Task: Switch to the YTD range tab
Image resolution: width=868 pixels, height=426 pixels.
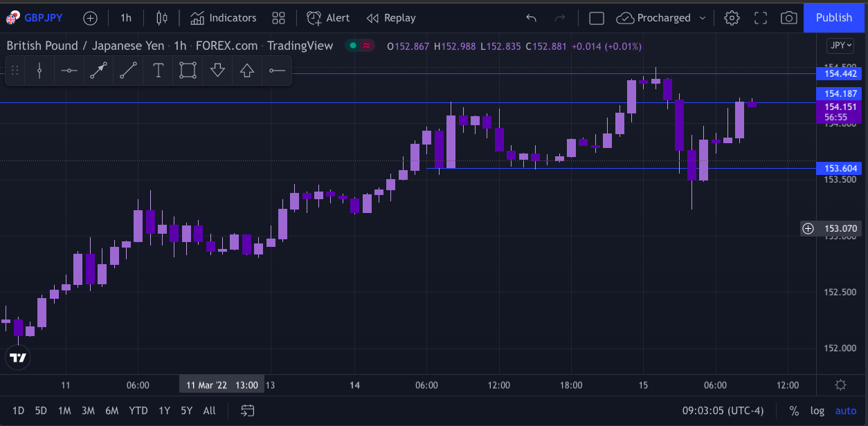Action: point(138,410)
